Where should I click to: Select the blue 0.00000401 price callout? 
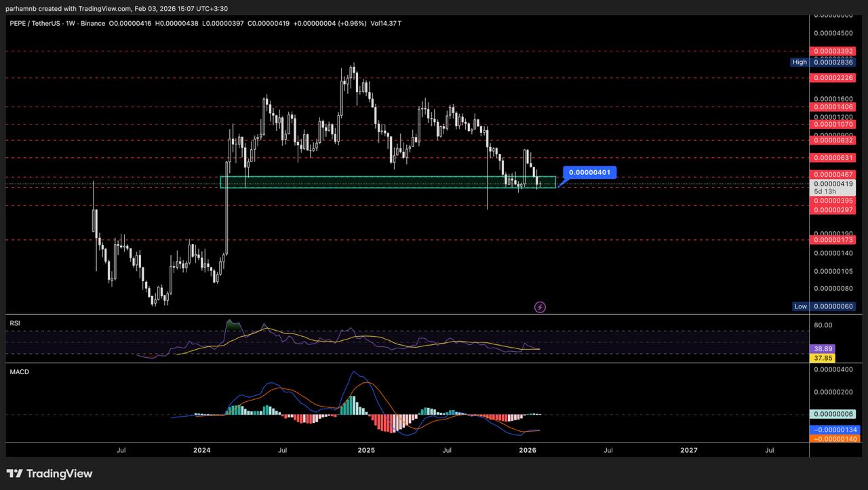[589, 173]
